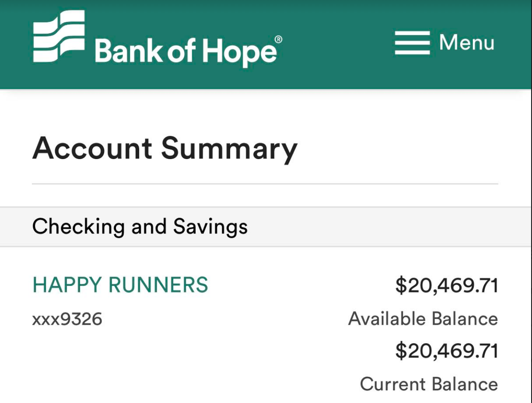This screenshot has height=403, width=532.
Task: Click the Bank of Hope wordmark
Action: coord(185,52)
